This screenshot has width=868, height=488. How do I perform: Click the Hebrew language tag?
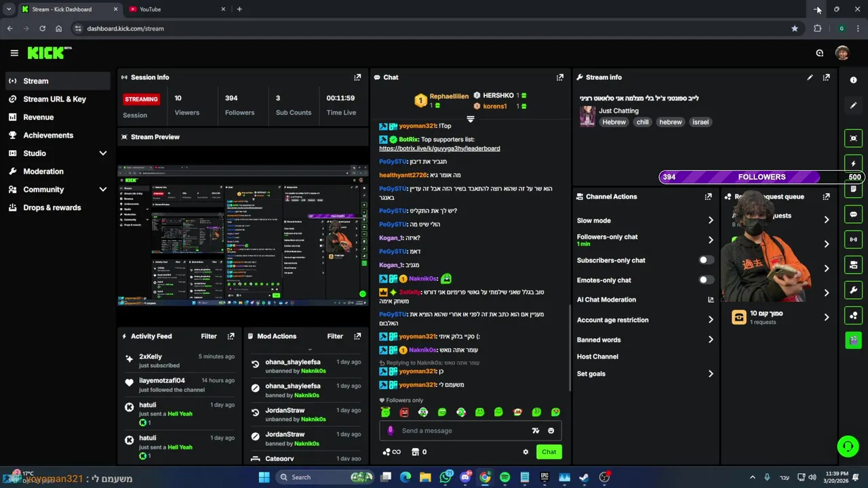click(614, 122)
